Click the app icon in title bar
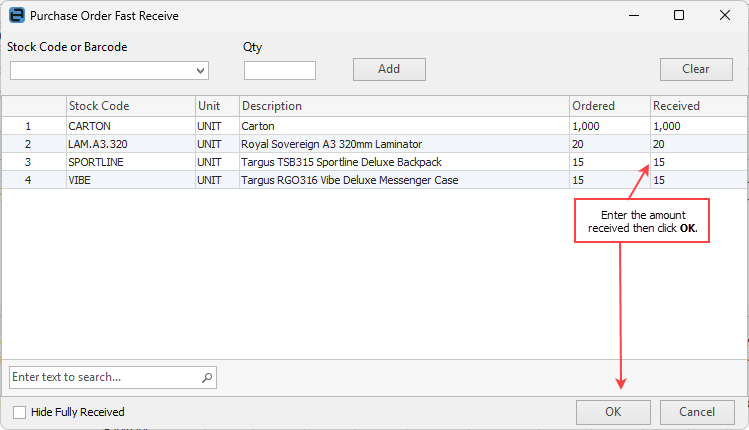749x430 pixels. point(16,16)
